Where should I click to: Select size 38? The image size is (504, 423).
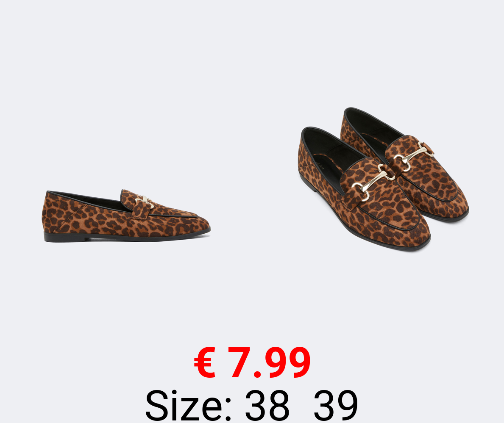tap(267, 405)
